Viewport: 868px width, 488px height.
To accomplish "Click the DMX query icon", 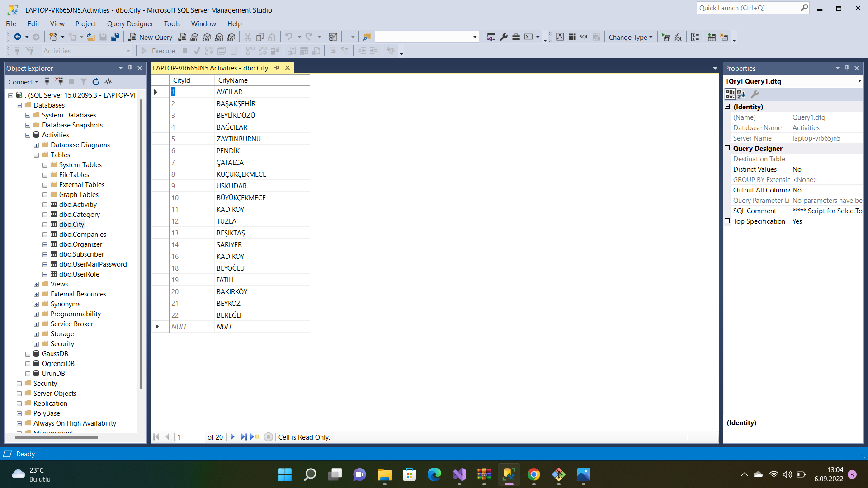I will coord(207,37).
